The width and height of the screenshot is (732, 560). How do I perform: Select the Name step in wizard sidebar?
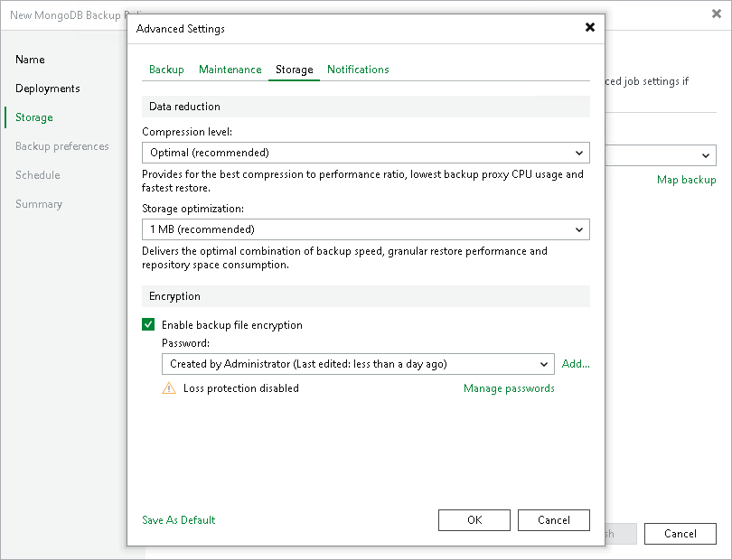coord(30,60)
